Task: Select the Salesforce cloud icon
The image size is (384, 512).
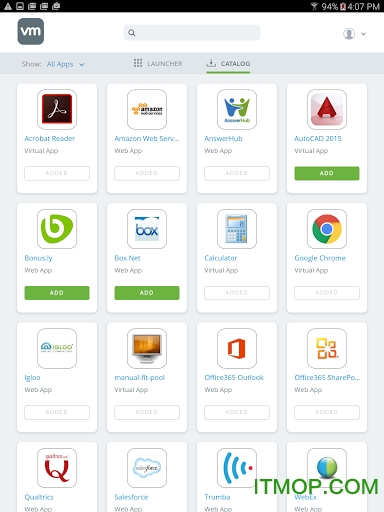Action: [147, 468]
